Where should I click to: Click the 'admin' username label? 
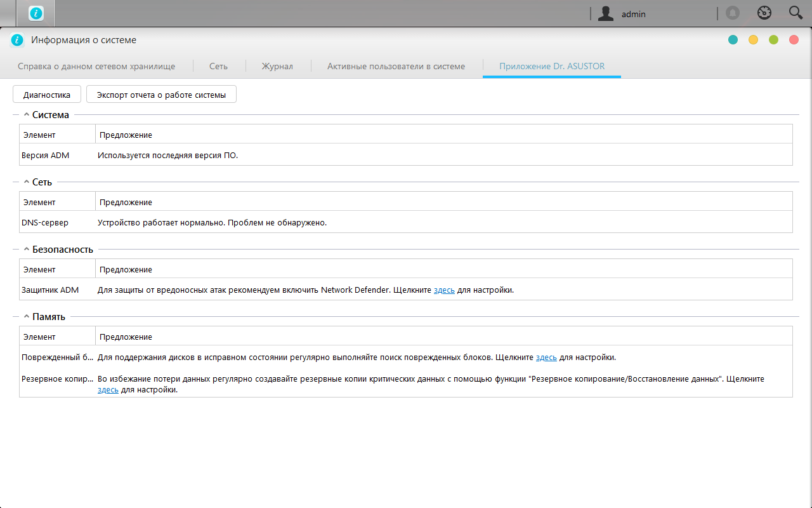(x=634, y=14)
